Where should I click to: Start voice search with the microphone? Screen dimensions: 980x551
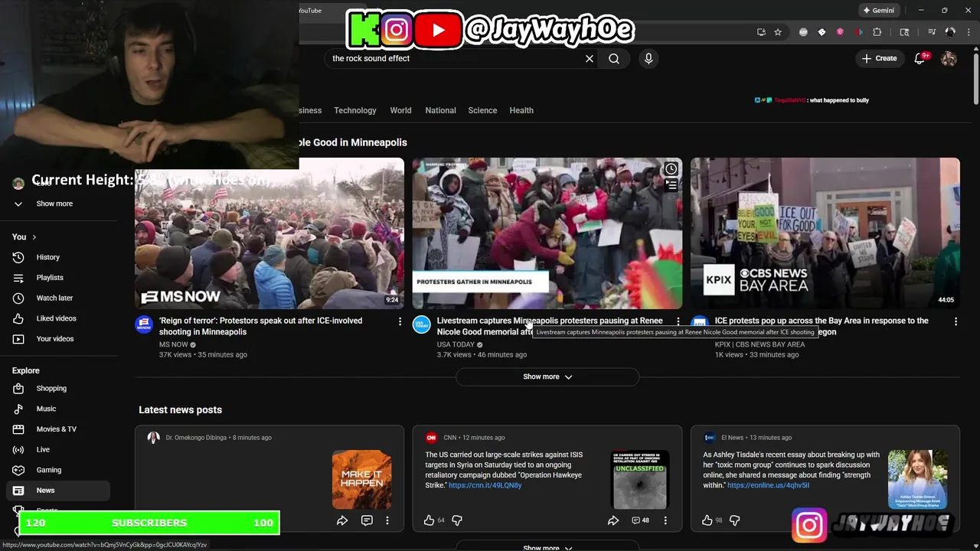648,59
